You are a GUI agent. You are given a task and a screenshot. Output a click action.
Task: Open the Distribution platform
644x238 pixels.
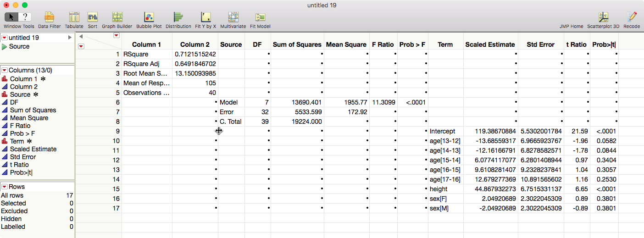(178, 17)
